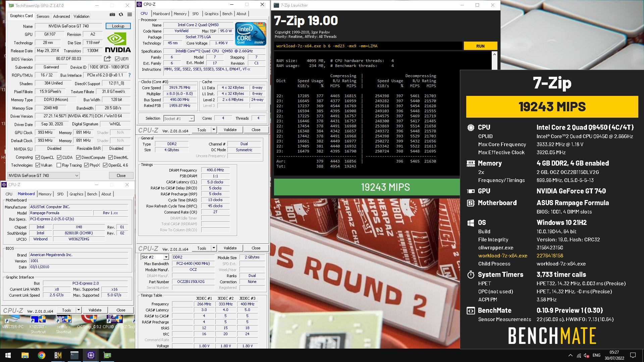
Task: Click the 7-Zip output scrollbar up arrow
Action: [494, 54]
